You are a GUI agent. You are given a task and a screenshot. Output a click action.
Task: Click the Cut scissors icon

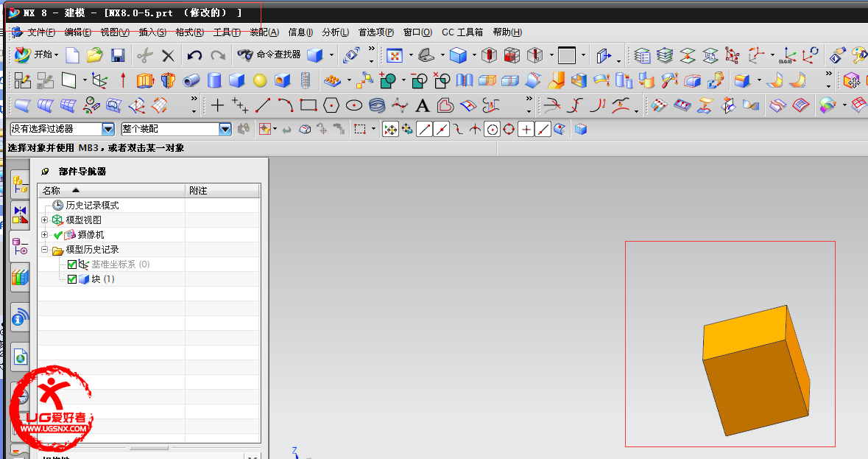tap(144, 55)
